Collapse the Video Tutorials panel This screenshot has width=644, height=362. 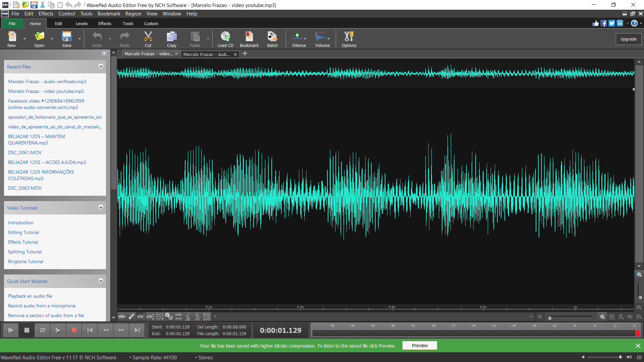[x=101, y=207]
